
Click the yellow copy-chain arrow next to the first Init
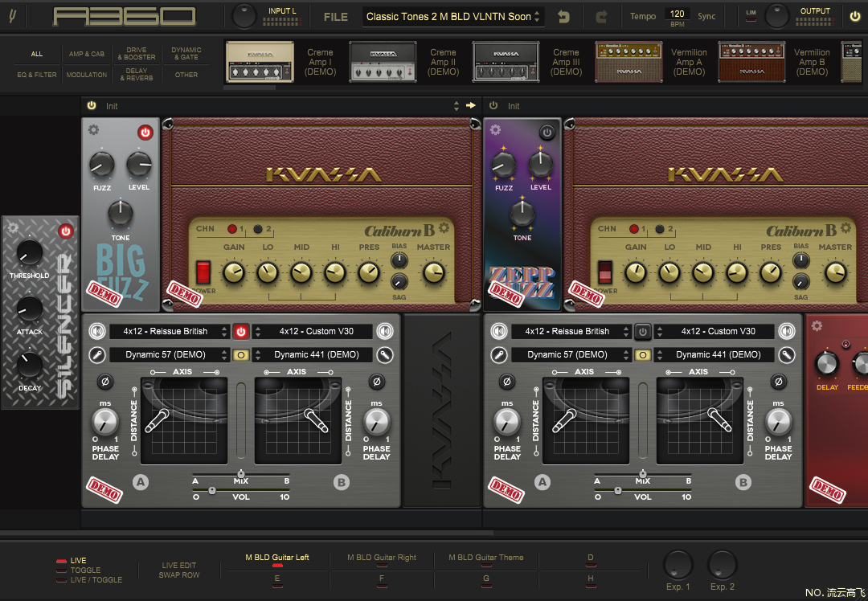(471, 105)
